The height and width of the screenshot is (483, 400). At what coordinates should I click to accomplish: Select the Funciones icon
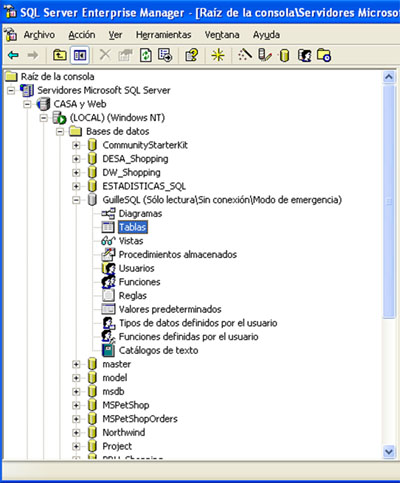(x=108, y=282)
